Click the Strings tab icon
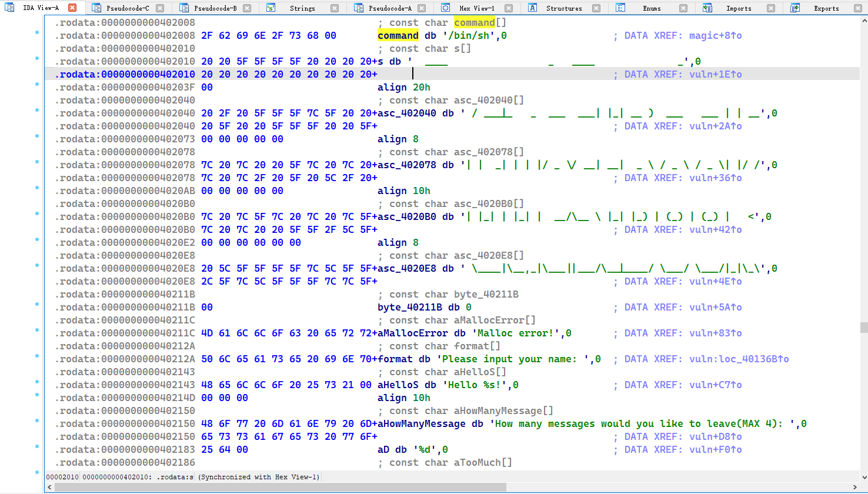 (271, 8)
